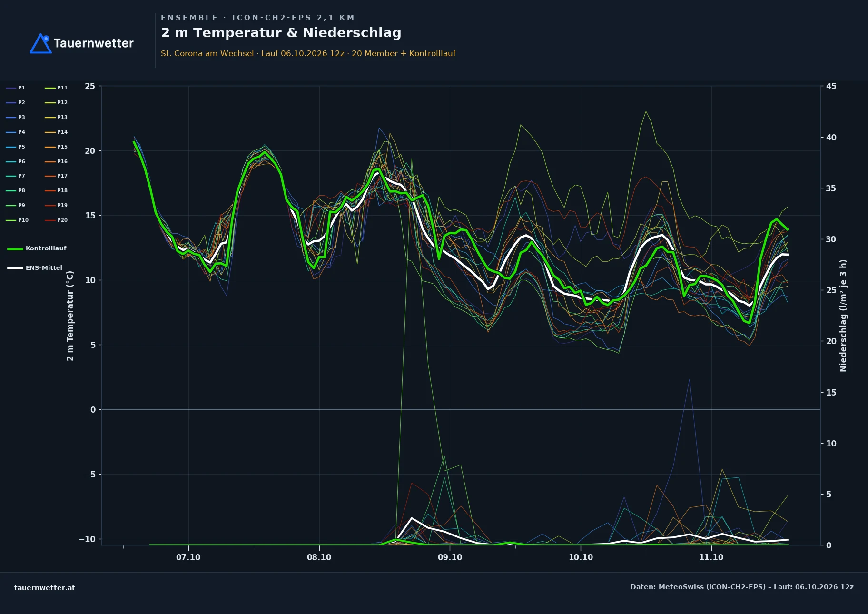Select the P13 member in legend
The width and height of the screenshot is (868, 614).
[56, 117]
